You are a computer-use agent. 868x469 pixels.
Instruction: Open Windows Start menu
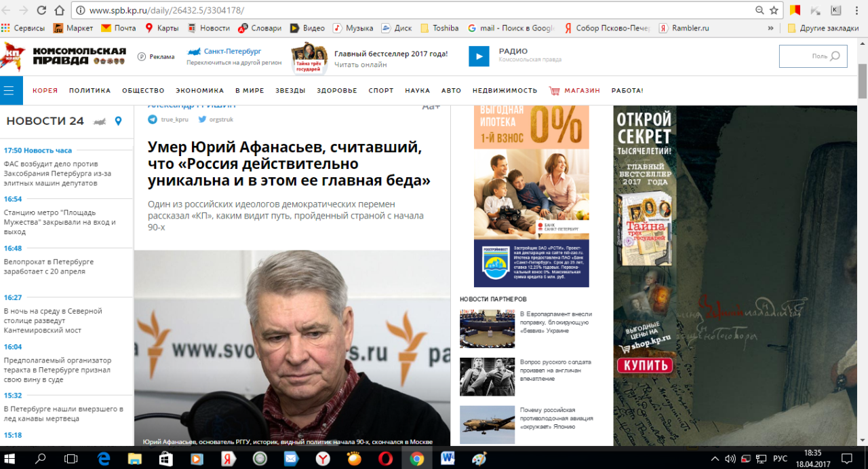[10, 459]
